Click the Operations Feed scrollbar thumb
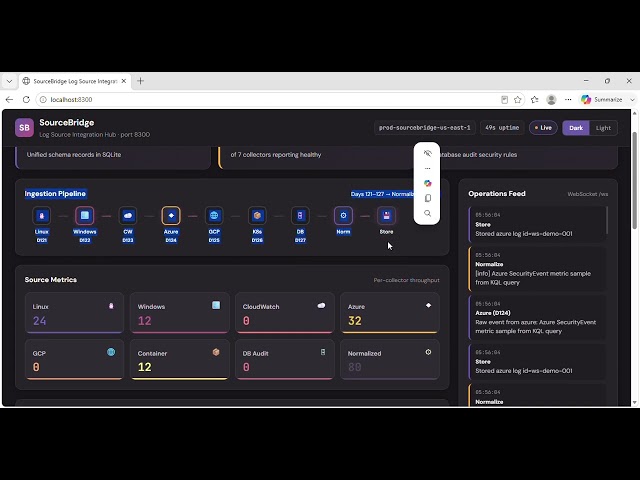 coord(607,220)
